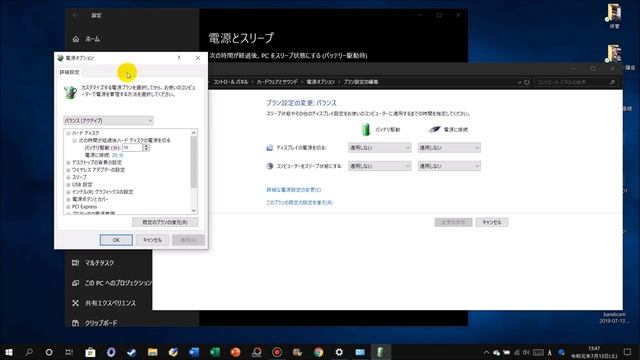The width and height of the screenshot is (640, 360).
Task: Click 詳細な電源設定の変更 link
Action: (293, 190)
